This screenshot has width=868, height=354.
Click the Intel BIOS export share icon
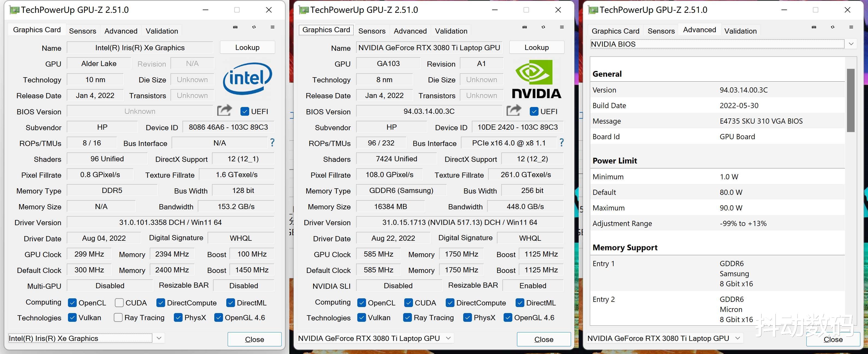(224, 111)
